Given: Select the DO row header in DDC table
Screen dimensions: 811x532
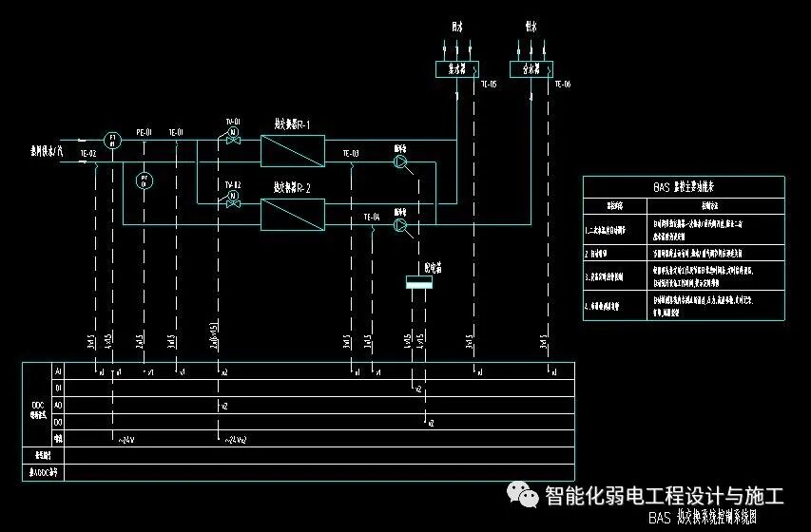Looking at the screenshot, I should coord(58,423).
